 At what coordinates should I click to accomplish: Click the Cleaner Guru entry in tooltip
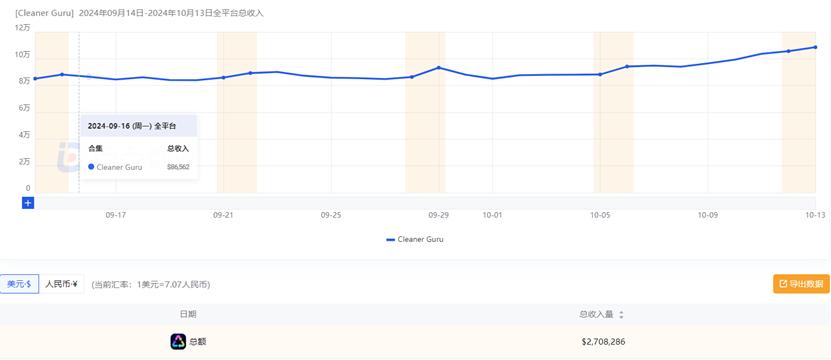pos(115,167)
